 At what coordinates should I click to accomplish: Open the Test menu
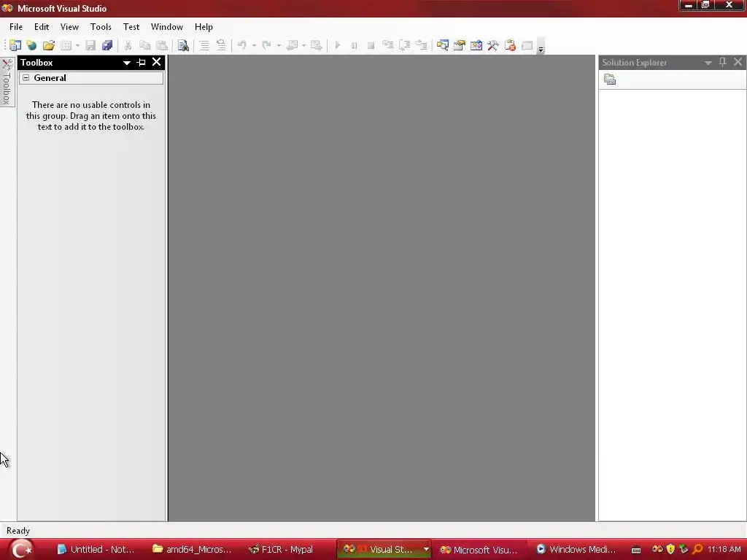click(131, 27)
